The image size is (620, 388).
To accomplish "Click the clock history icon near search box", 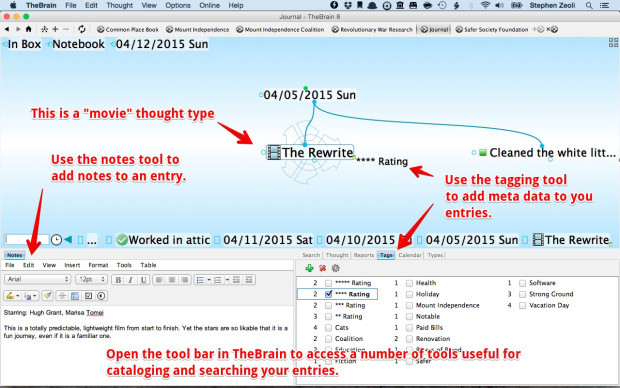I will 57,240.
